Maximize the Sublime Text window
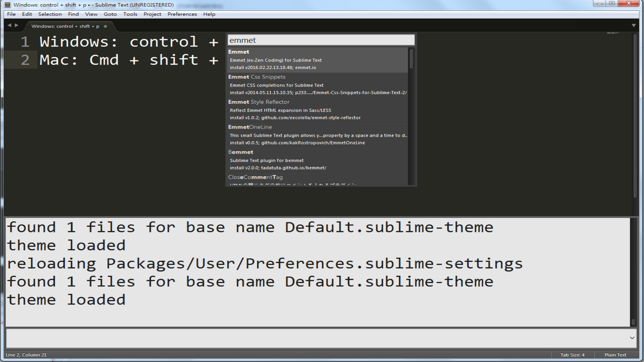 (x=612, y=4)
